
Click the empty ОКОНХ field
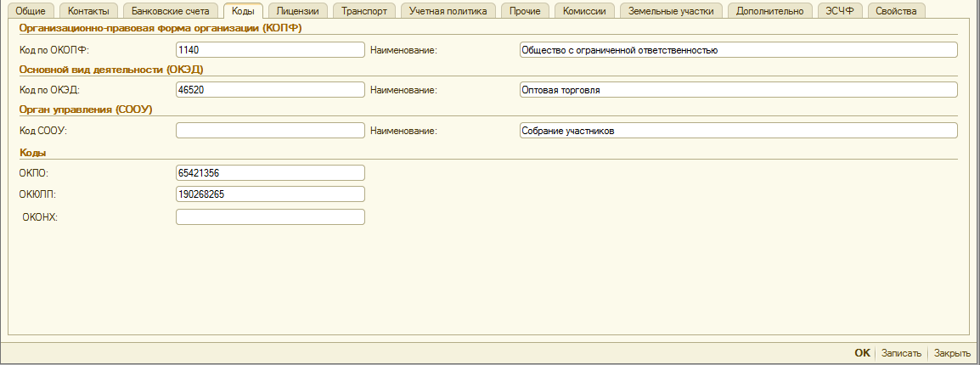pyautogui.click(x=270, y=217)
